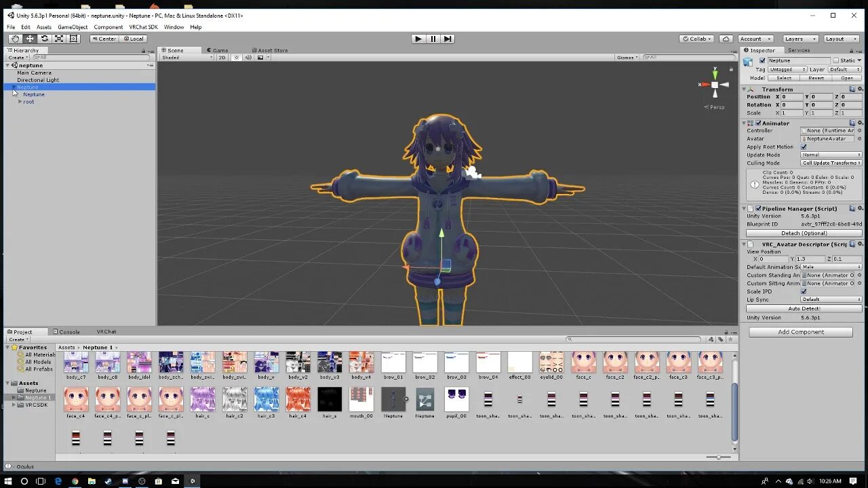Pick Controller with object selector circle
Screen dimensions: 868x488
(859, 130)
